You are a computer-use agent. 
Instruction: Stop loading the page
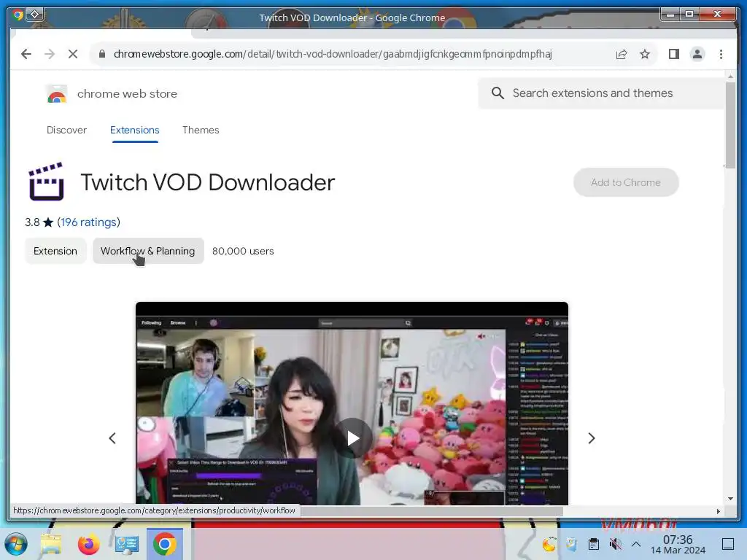(73, 54)
